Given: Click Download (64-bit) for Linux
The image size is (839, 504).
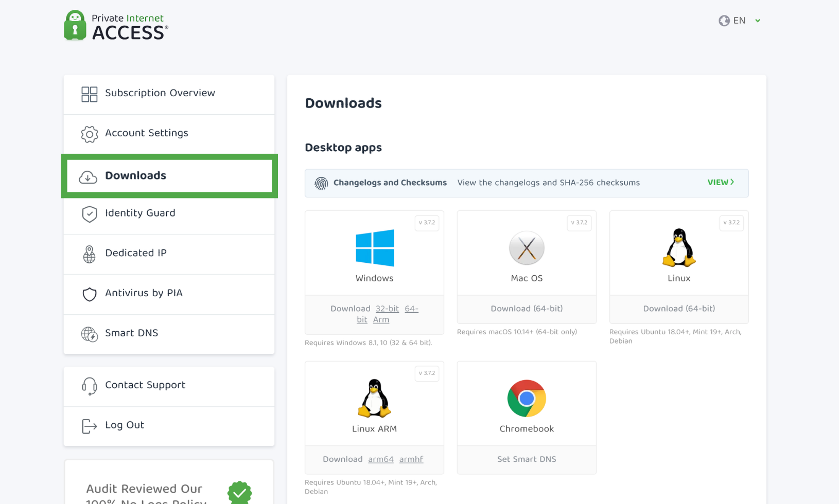Looking at the screenshot, I should (679, 309).
